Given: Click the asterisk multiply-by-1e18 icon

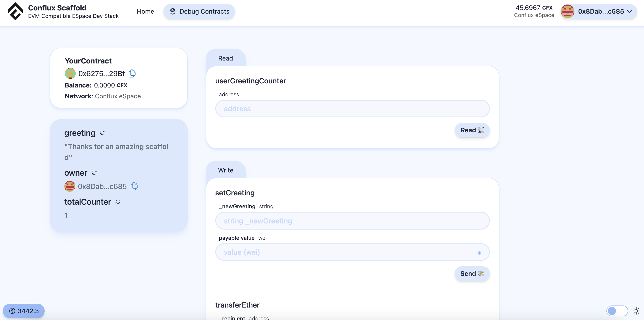Looking at the screenshot, I should 479,252.
